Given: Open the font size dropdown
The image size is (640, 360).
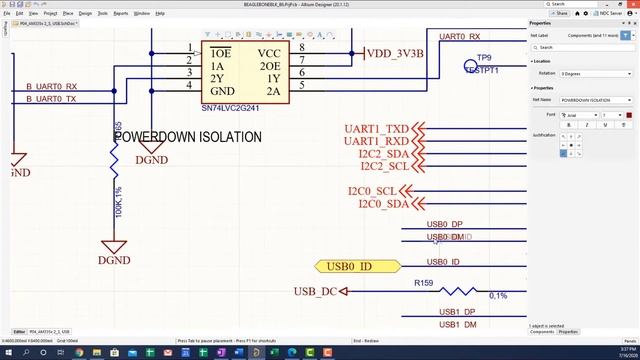Looking at the screenshot, I should [x=612, y=116].
